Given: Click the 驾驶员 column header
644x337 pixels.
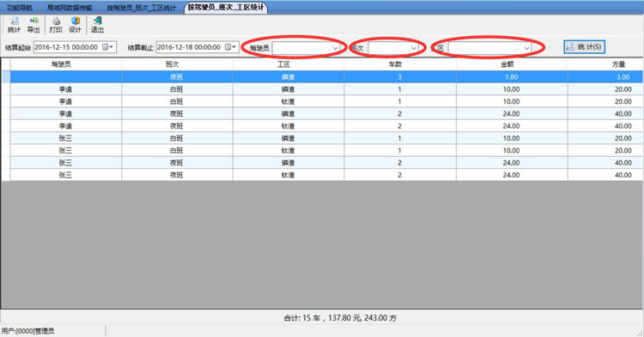Looking at the screenshot, I should [66, 64].
